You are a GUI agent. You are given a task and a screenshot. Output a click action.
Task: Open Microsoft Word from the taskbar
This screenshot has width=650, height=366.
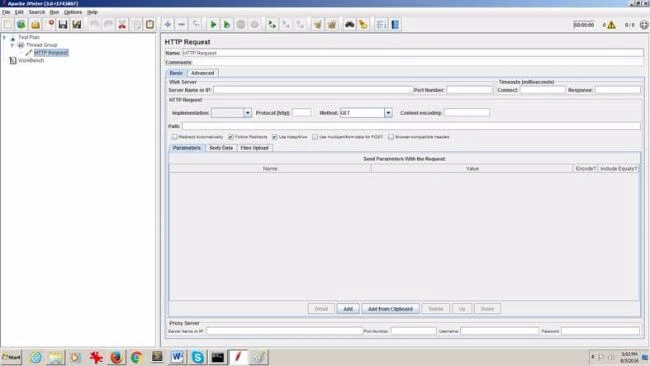tap(177, 357)
